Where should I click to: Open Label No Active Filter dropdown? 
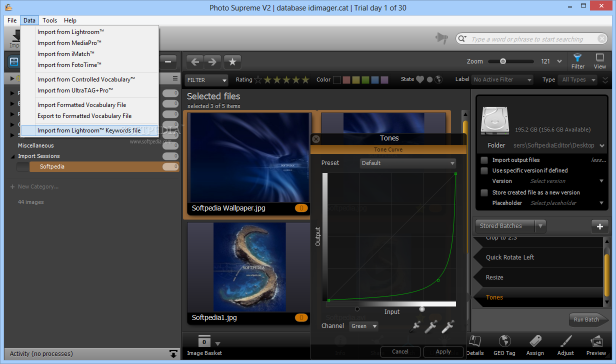click(x=501, y=79)
